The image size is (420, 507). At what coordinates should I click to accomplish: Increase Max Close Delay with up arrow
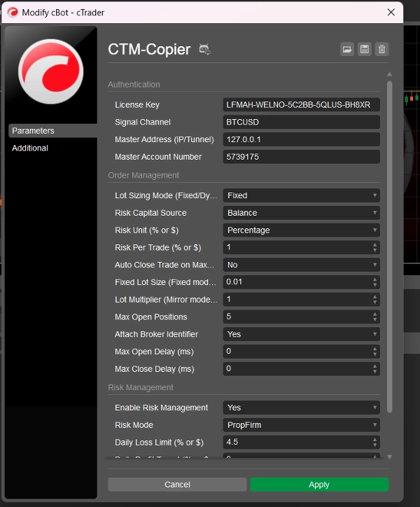(374, 366)
